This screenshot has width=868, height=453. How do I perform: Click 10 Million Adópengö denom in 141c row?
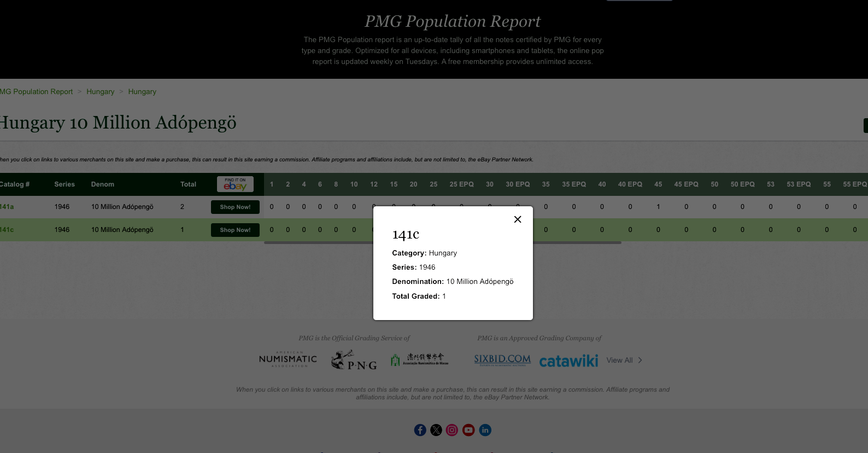(122, 230)
